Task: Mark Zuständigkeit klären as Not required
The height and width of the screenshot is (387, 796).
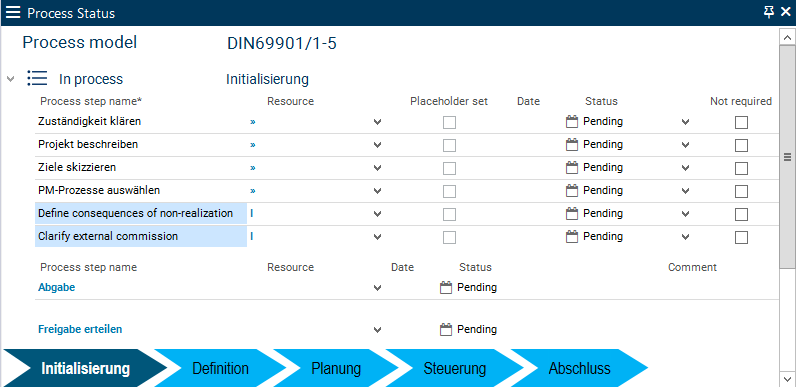Action: (x=742, y=122)
